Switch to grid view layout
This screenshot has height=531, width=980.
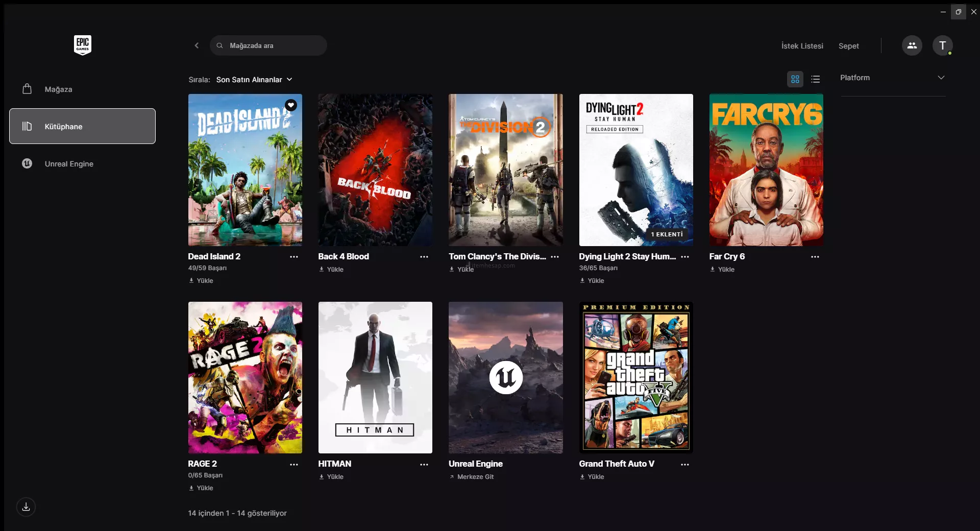pos(795,79)
